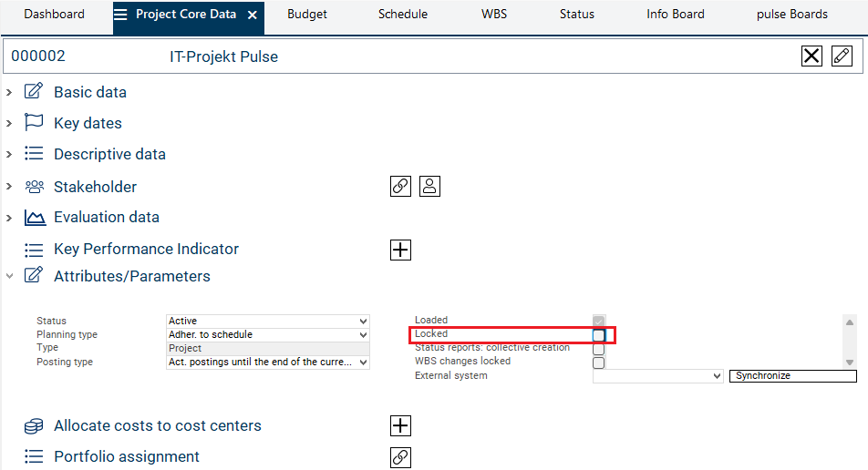Click the Portfolio assignment link icon
The image size is (868, 470).
pyautogui.click(x=400, y=457)
